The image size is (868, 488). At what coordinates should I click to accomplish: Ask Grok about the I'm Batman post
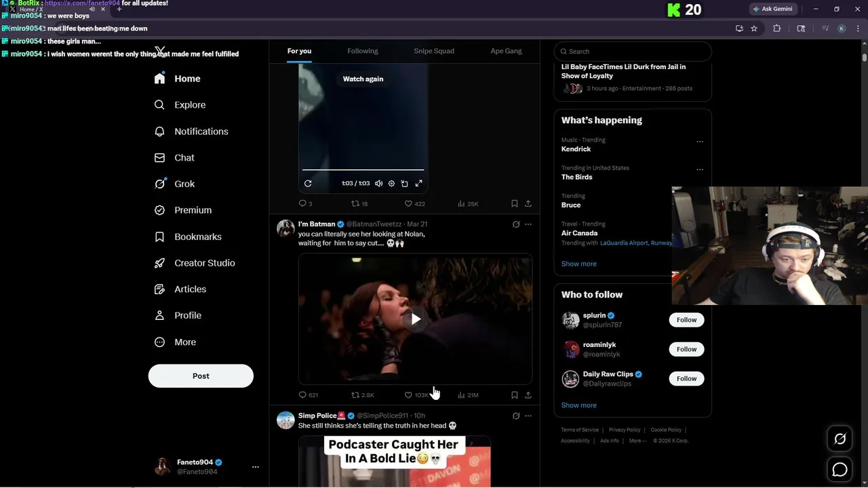click(x=516, y=224)
